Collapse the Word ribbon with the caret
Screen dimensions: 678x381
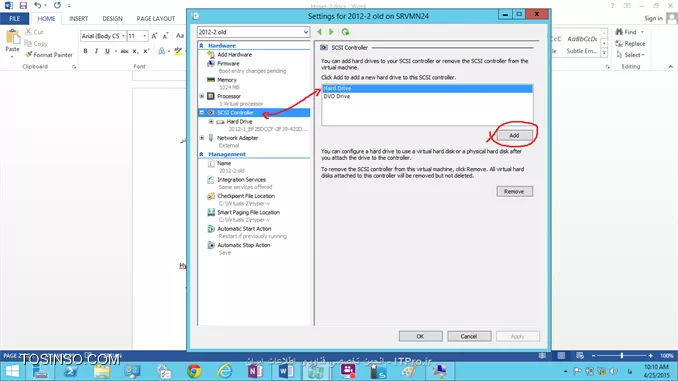coord(670,67)
